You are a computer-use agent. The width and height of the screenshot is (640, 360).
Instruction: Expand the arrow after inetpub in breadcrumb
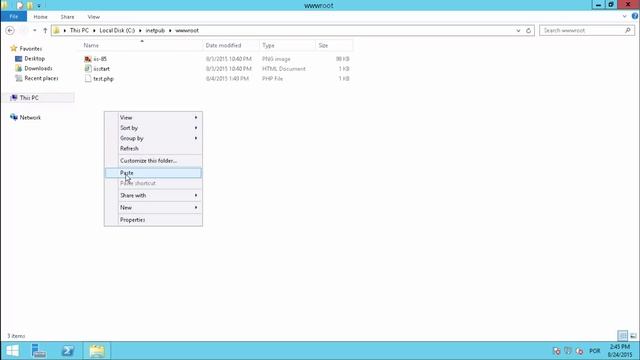pyautogui.click(x=170, y=31)
